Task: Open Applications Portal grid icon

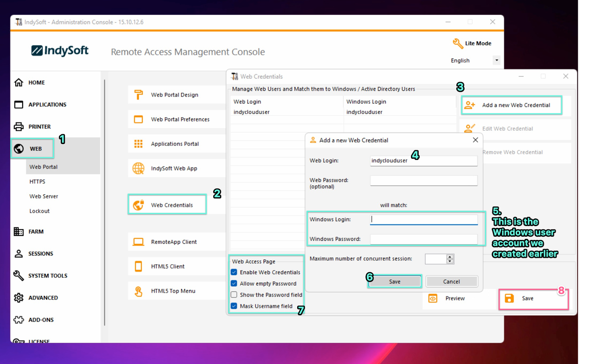Action: point(138,144)
